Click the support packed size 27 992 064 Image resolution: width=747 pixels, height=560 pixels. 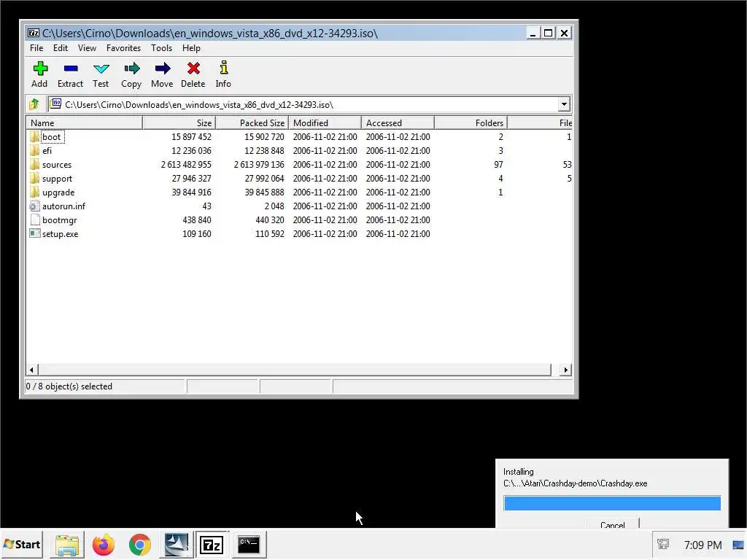(264, 179)
